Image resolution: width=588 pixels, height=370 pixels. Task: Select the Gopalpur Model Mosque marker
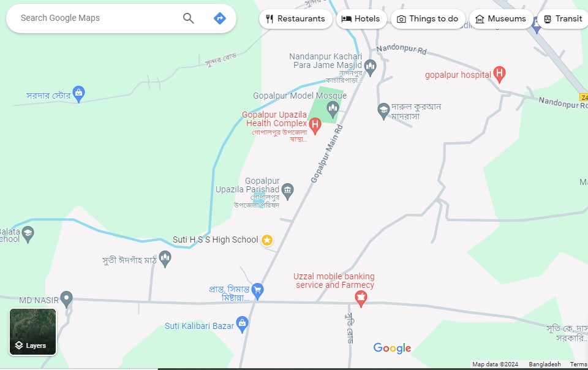click(x=333, y=110)
